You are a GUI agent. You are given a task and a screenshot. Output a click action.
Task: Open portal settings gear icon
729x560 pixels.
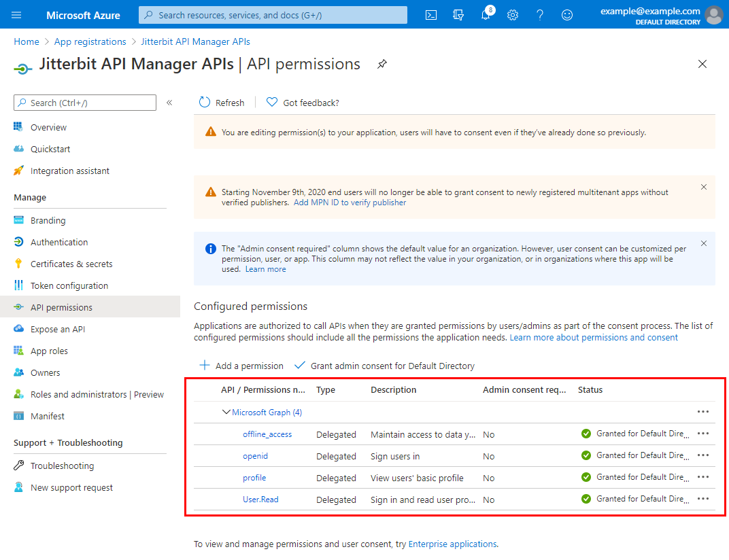pyautogui.click(x=513, y=15)
